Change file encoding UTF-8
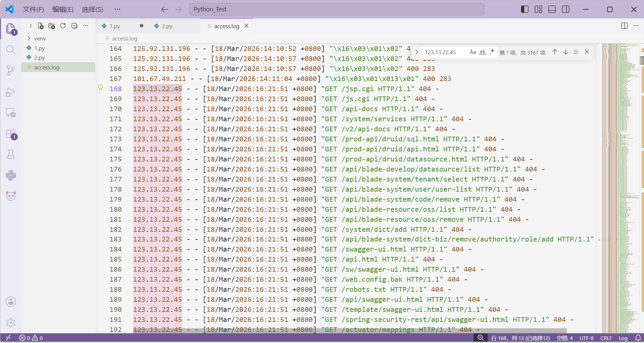644x343 pixels. [587, 338]
